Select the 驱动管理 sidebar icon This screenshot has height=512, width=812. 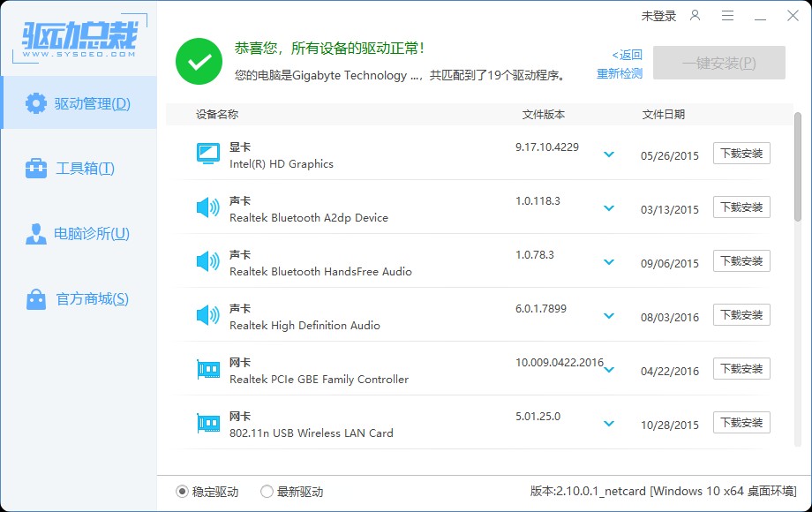click(34, 103)
